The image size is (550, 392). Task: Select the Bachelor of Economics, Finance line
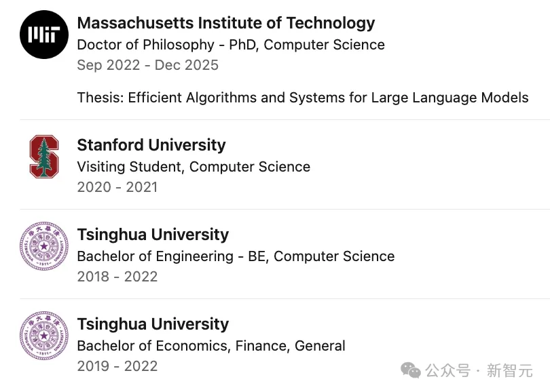pyautogui.click(x=211, y=346)
